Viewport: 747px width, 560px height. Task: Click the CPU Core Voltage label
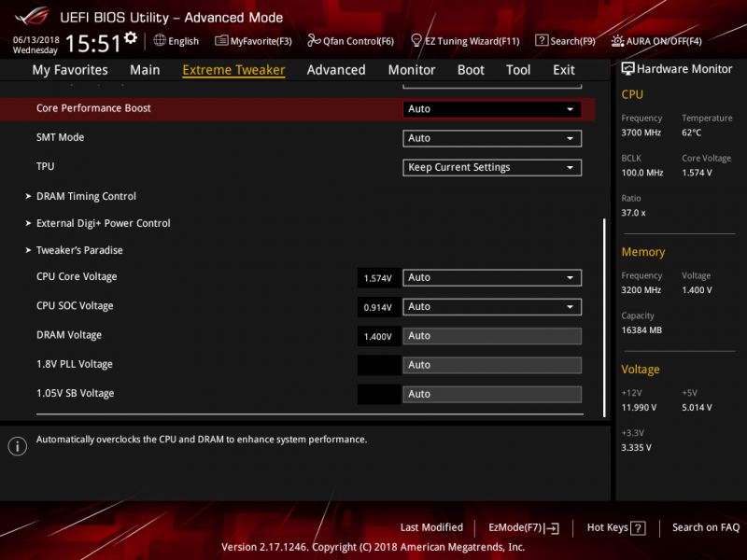77,276
